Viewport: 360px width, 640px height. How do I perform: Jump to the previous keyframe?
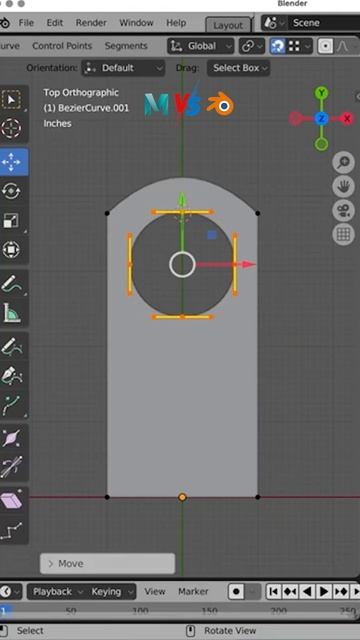(x=290, y=591)
